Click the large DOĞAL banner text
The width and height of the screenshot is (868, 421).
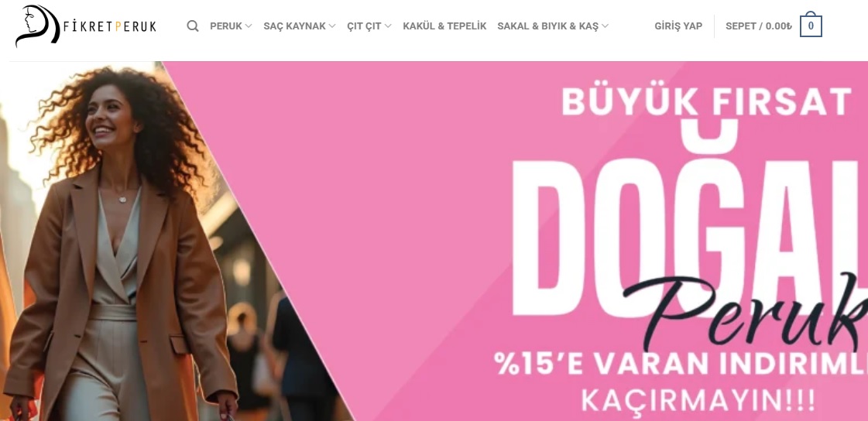click(689, 221)
